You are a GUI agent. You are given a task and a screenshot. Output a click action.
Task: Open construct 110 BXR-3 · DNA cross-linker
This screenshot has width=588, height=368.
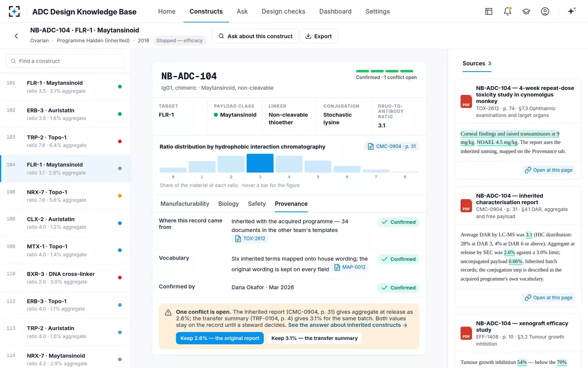tap(65, 278)
